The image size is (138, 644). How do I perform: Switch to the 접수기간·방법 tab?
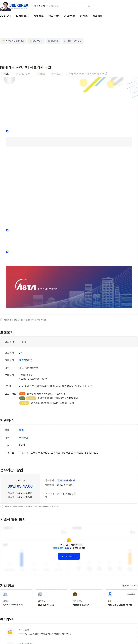tap(23, 74)
